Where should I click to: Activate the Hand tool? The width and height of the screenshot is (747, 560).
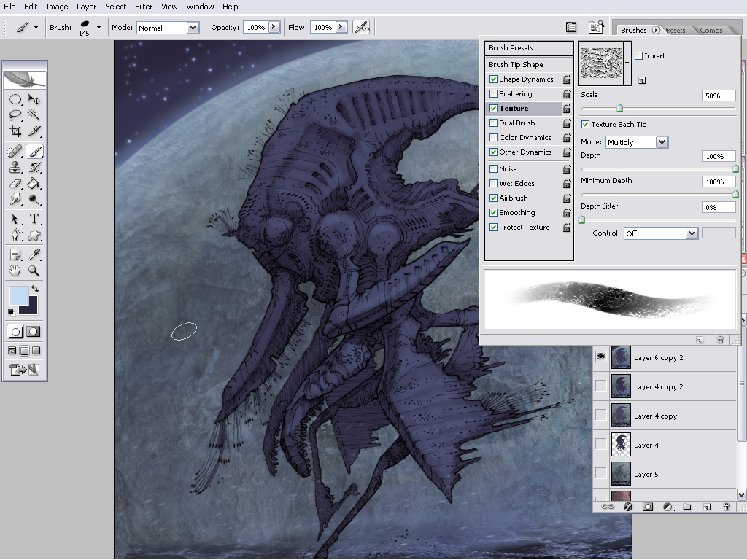15,271
